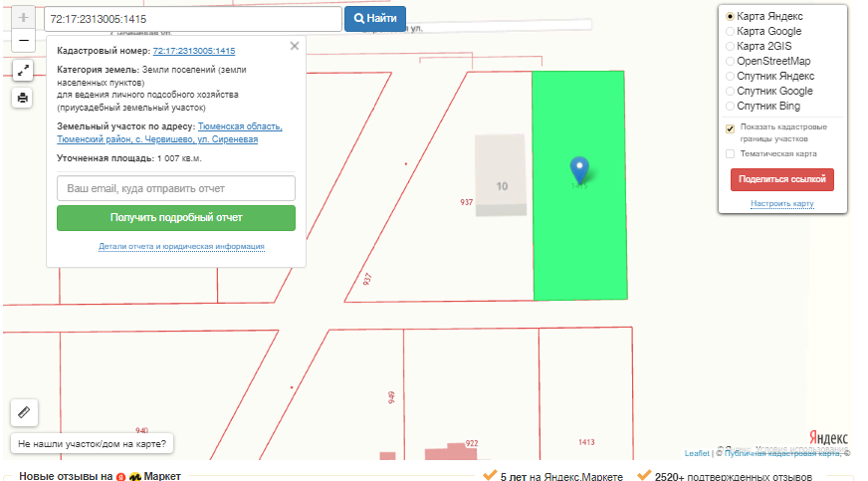This screenshot has height=481, width=868.
Task: Close the parcel info popup
Action: click(294, 46)
